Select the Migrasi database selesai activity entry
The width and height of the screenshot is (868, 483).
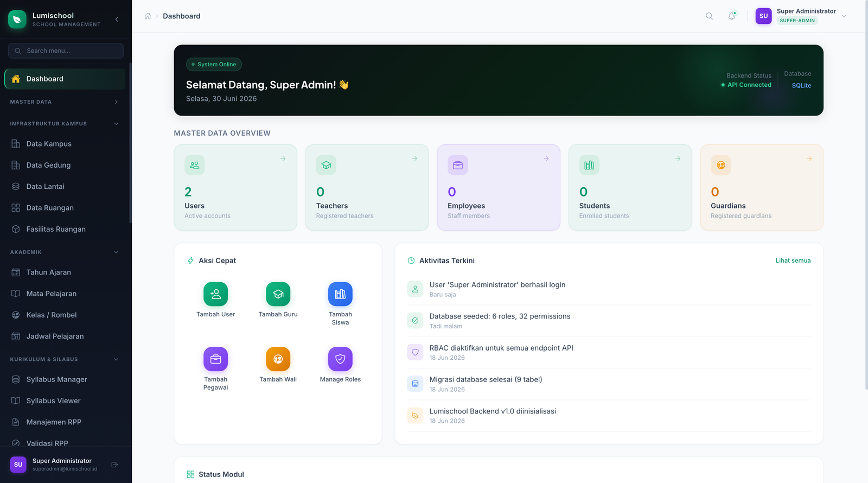tap(609, 384)
